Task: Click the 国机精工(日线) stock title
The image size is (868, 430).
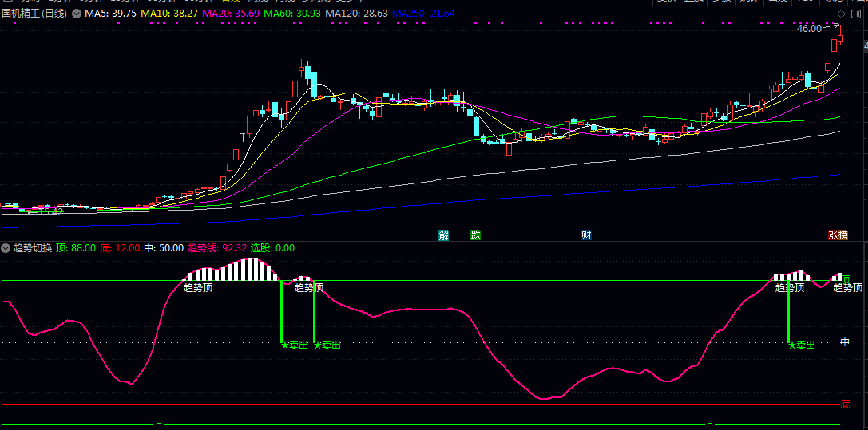Action: (x=34, y=14)
